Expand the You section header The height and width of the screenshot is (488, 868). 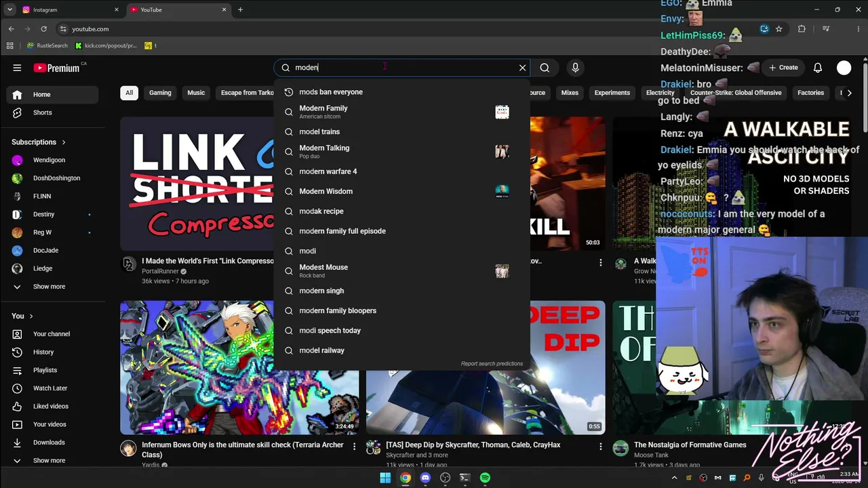click(x=22, y=316)
